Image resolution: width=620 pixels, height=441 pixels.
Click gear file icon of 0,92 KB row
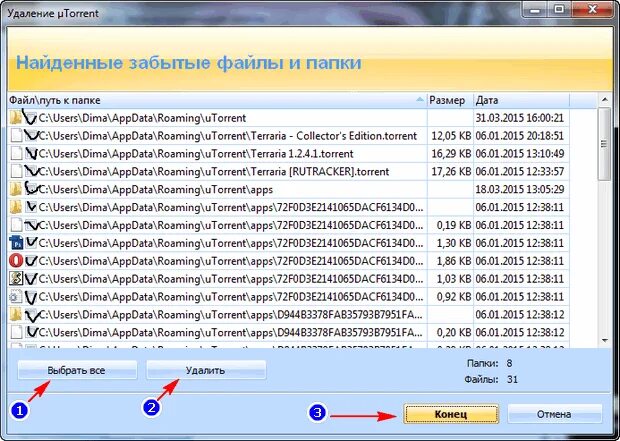point(16,297)
